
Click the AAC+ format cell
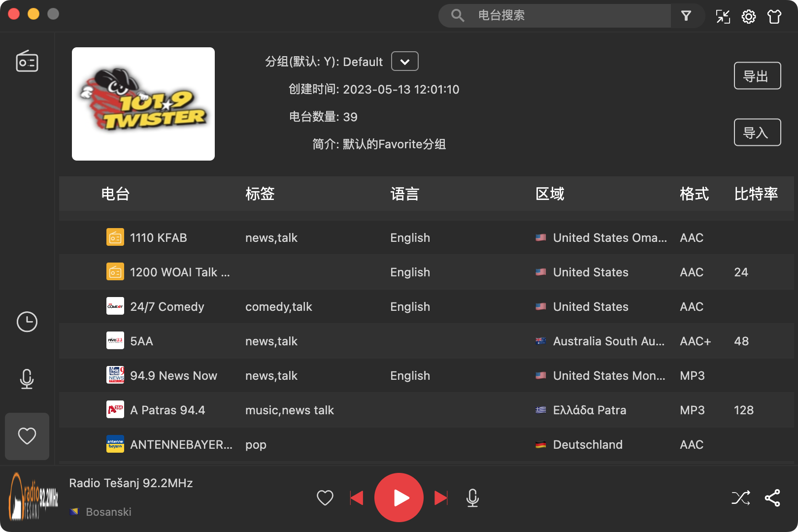(696, 341)
